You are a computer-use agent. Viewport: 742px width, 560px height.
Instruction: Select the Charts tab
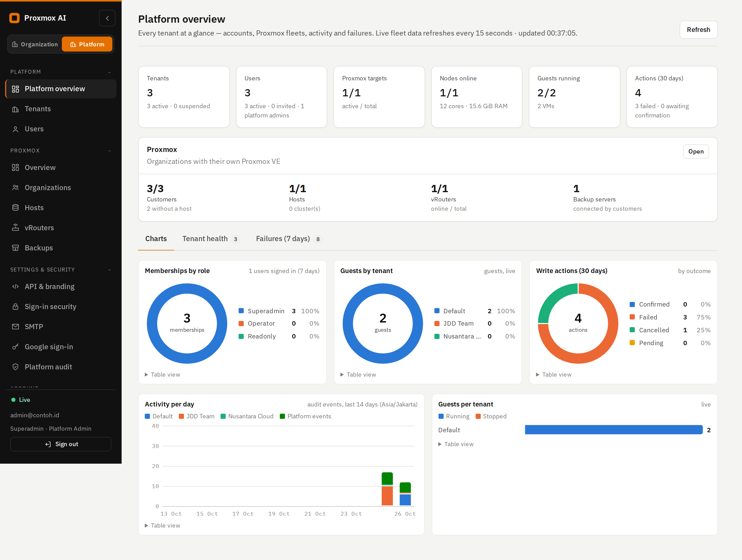coord(156,239)
